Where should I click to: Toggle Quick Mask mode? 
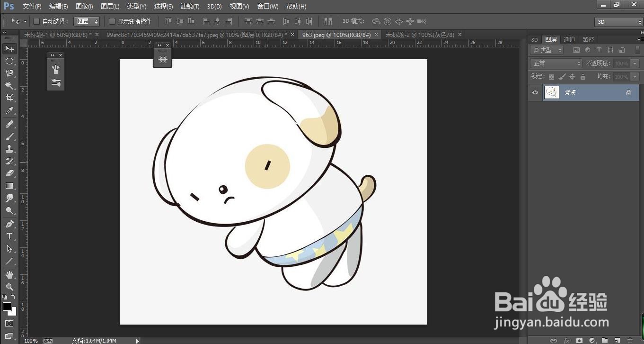(x=9, y=323)
